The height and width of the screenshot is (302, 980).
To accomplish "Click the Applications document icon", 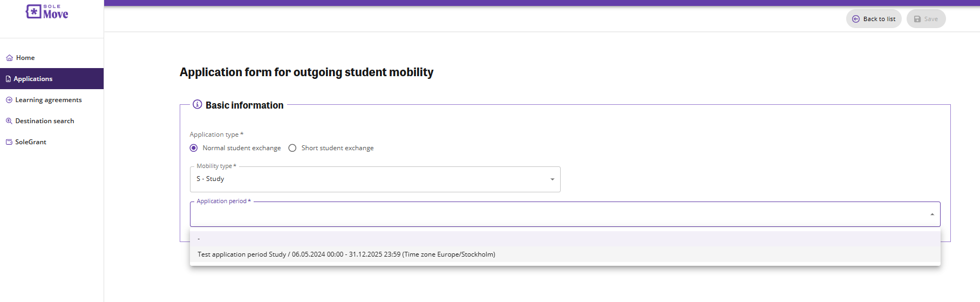I will pyautogui.click(x=8, y=79).
